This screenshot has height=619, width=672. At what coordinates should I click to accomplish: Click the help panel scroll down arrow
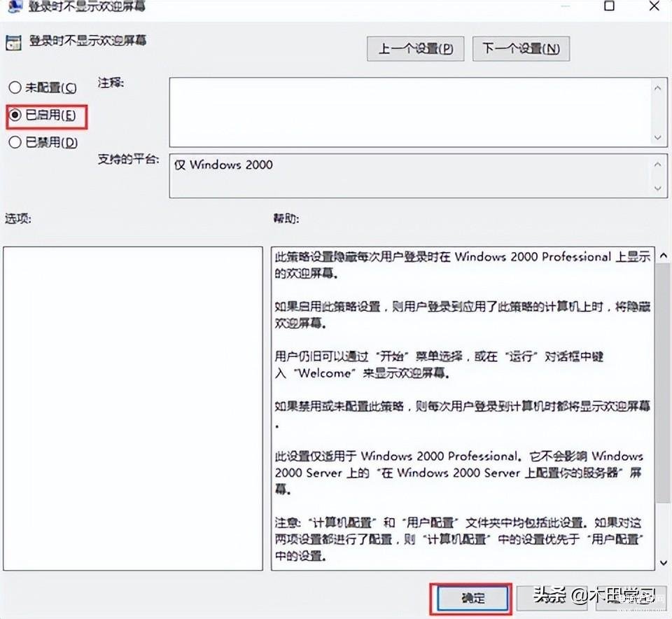664,563
